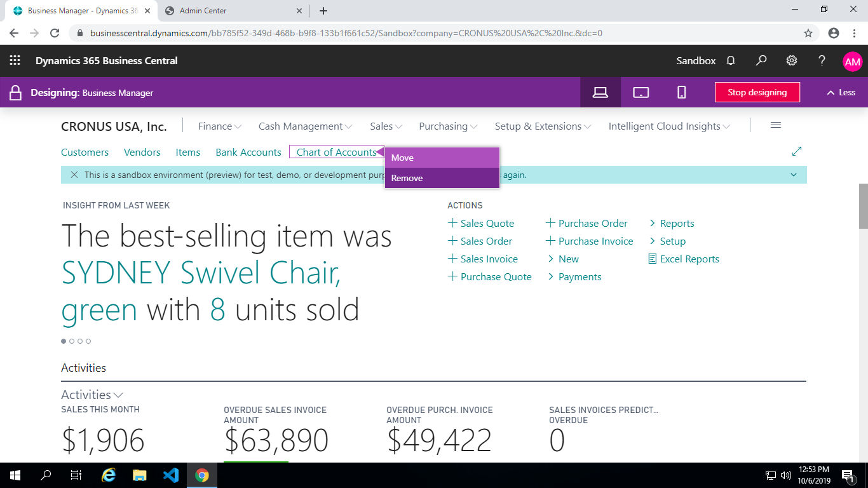The image size is (868, 488).
Task: Open the hamburger menu after Intelligent Cloud Insights
Action: tap(775, 125)
